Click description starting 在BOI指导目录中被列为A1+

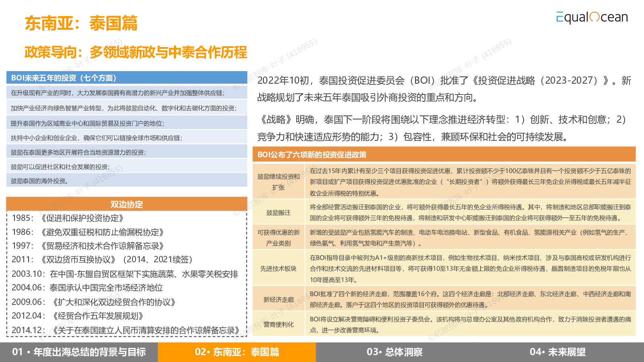coord(471,268)
